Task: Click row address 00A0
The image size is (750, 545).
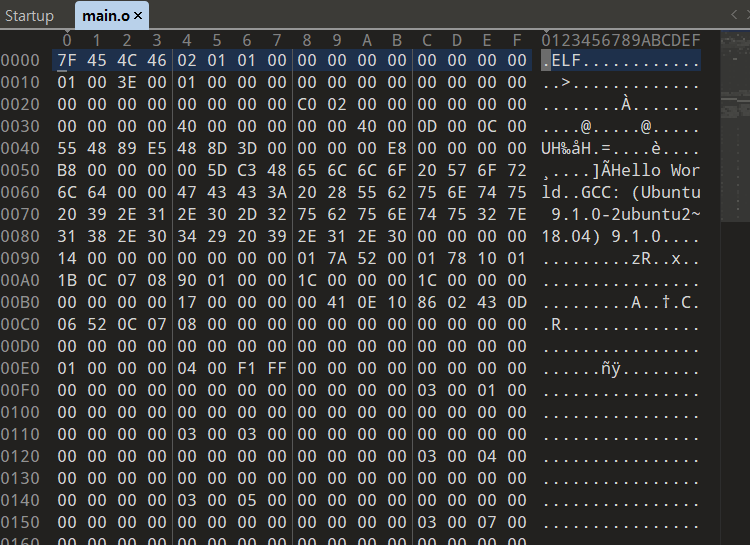Action: [20, 280]
